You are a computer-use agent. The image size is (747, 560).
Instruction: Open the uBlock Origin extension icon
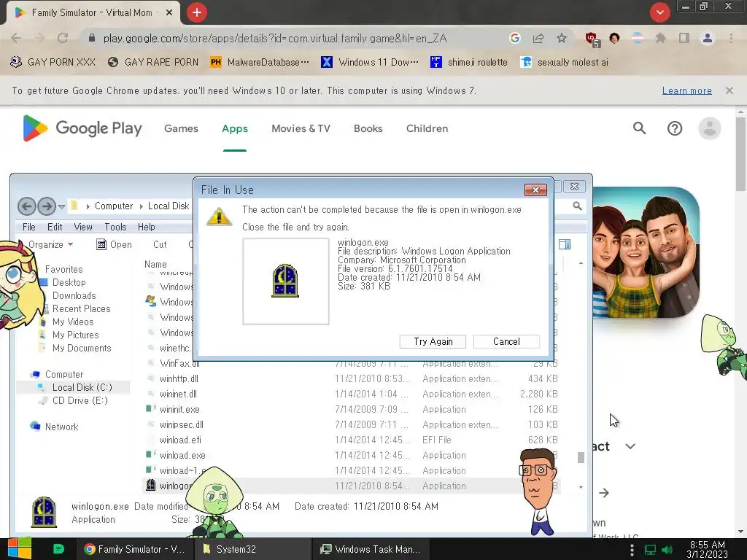coord(592,39)
